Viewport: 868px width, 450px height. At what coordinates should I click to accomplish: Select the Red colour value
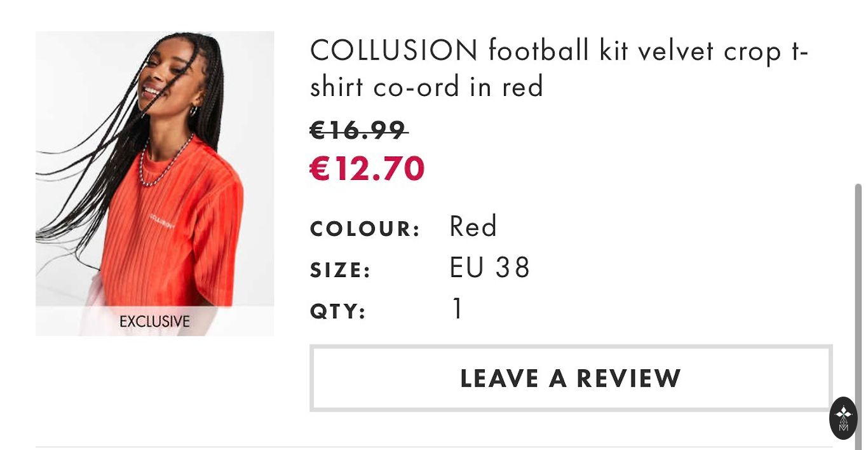[473, 227]
